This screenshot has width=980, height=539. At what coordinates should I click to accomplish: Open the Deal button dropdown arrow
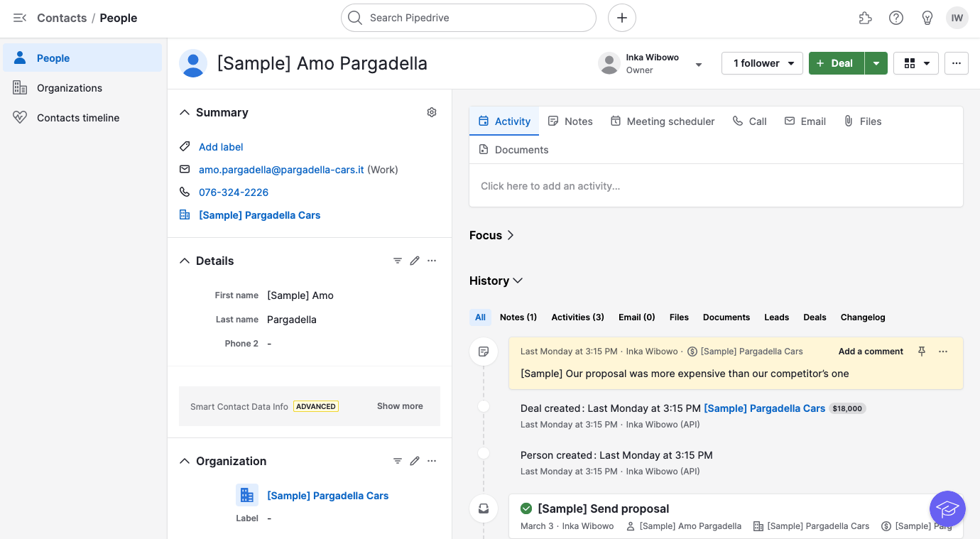876,63
